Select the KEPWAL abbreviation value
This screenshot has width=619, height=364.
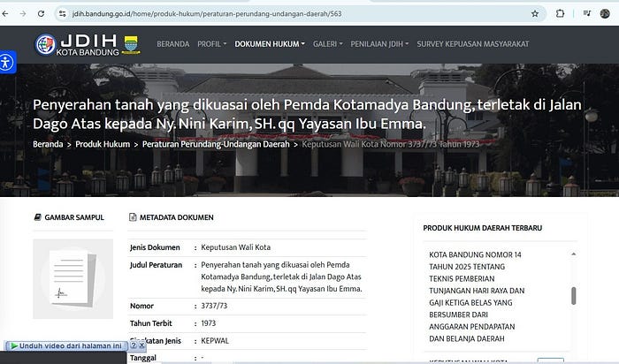click(215, 341)
